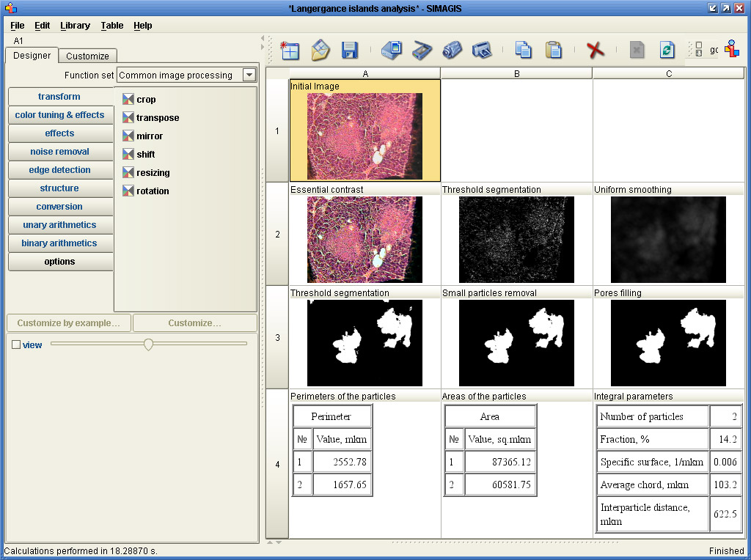This screenshot has width=751, height=560.
Task: Click the new table toolbar icon
Action: 290,50
